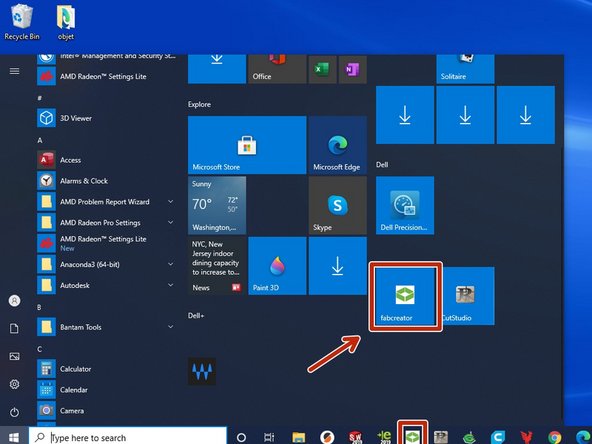This screenshot has width=592, height=444.
Task: Open AMD Radeon Settings Lite marked New
Action: [x=106, y=243]
